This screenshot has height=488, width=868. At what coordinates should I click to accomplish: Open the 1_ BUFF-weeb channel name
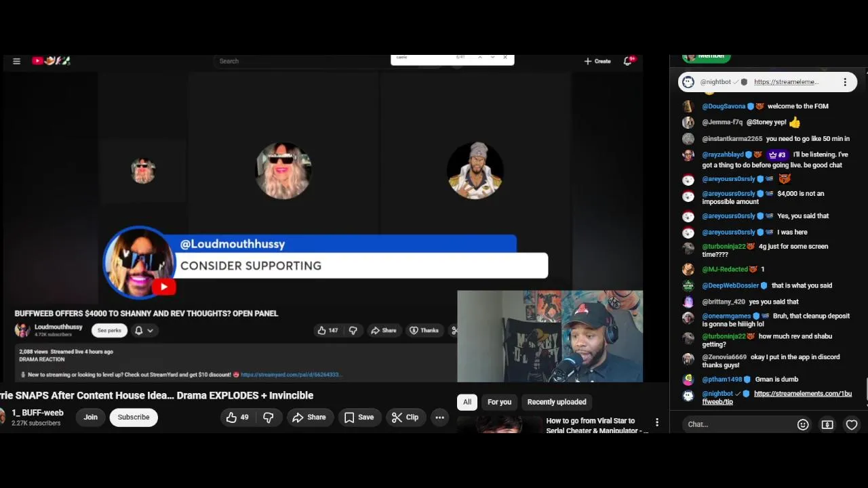[37, 413]
